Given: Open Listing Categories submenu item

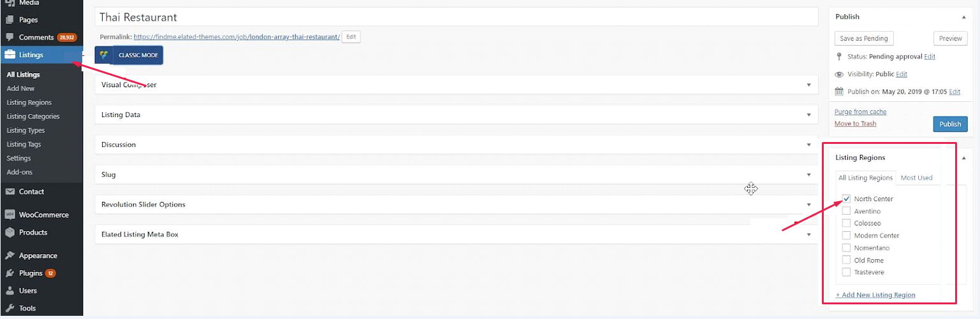Looking at the screenshot, I should 33,117.
